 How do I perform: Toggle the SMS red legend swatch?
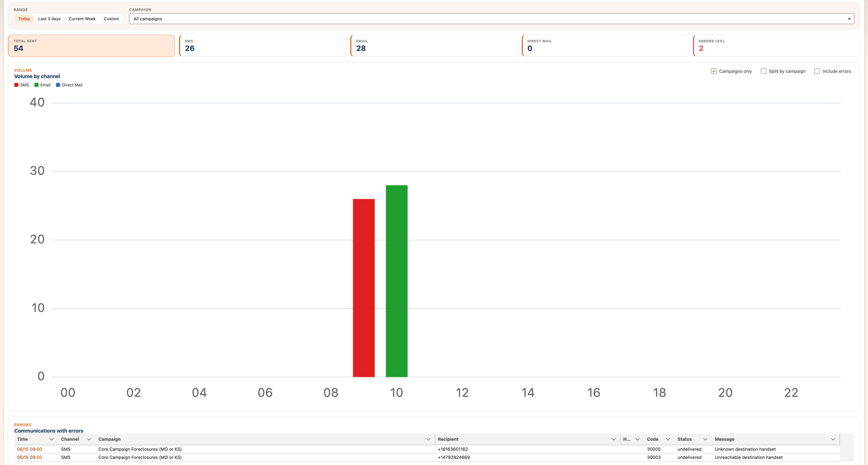16,85
